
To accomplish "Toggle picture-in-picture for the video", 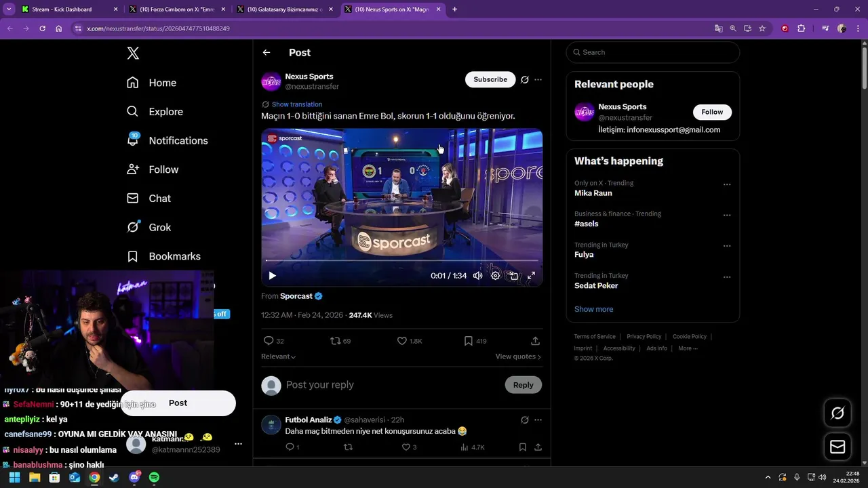I will pos(513,276).
